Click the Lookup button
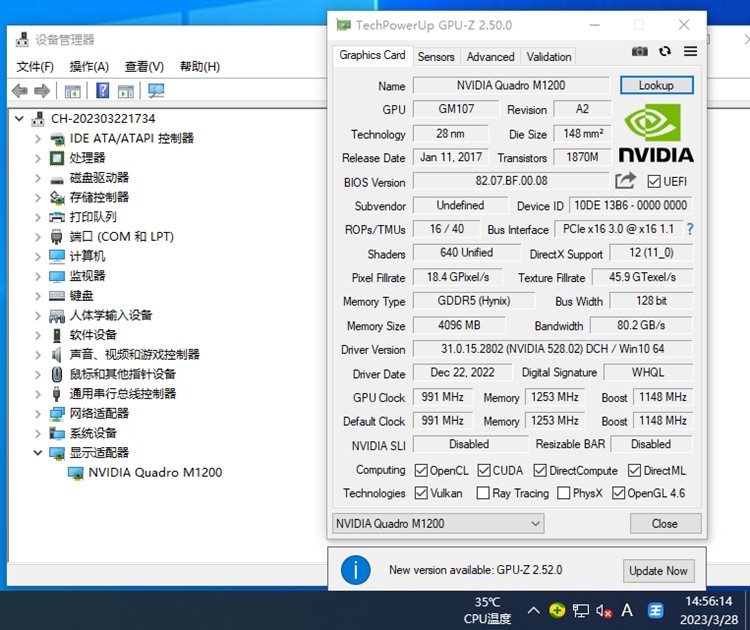This screenshot has width=750, height=630. [x=656, y=85]
